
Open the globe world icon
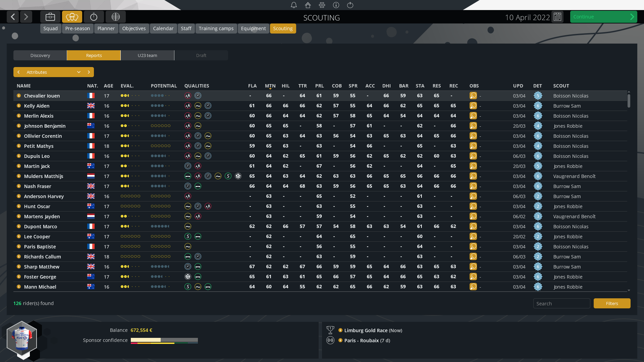[x=116, y=17]
